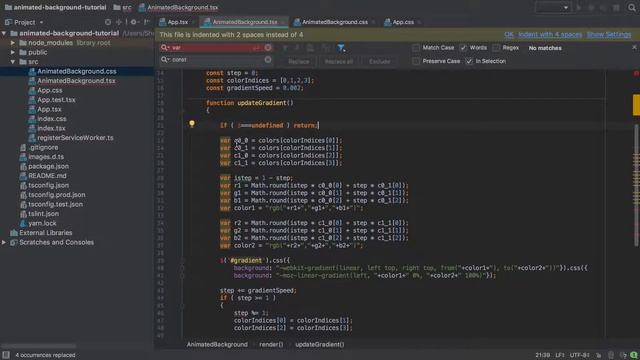640x360 pixels.
Task: Select README.md in project tree
Action: pos(47,176)
